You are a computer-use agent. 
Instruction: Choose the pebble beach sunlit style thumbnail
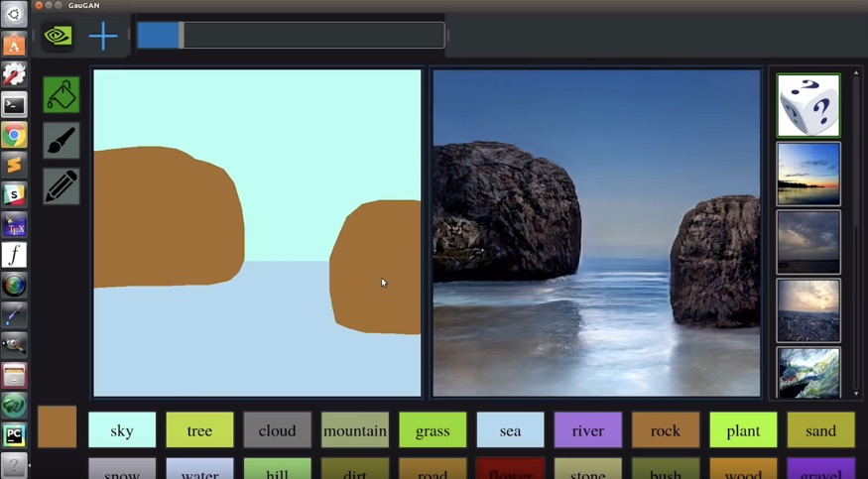point(808,310)
